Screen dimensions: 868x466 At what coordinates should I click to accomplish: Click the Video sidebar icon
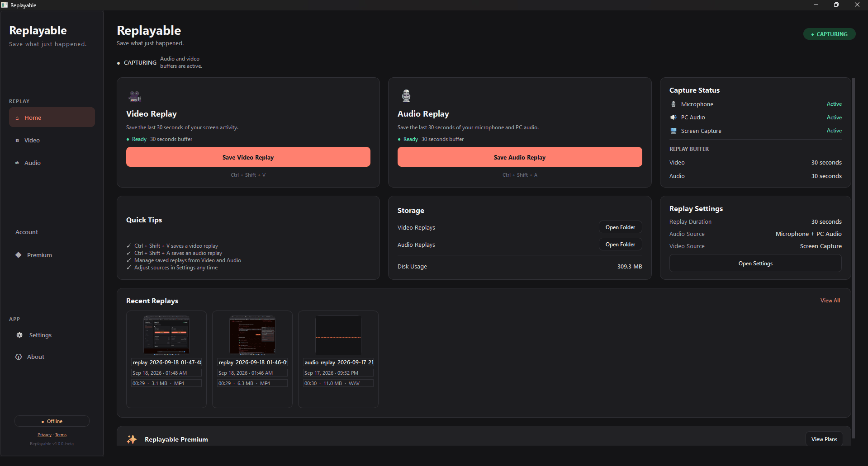17,141
